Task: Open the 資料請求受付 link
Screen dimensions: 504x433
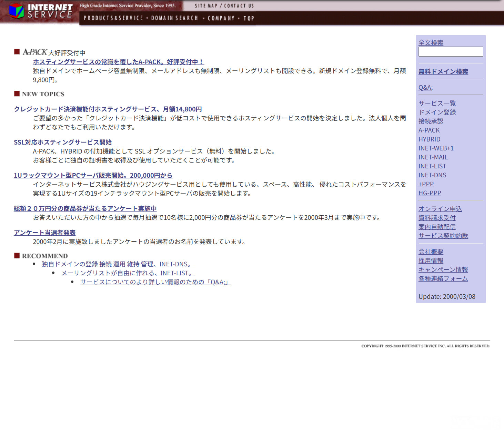Action: (437, 218)
